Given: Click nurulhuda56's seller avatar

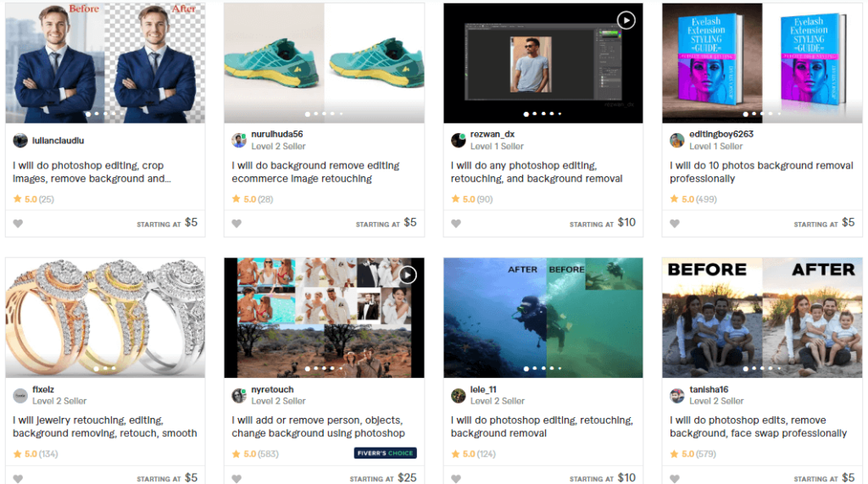Looking at the screenshot, I should click(239, 141).
